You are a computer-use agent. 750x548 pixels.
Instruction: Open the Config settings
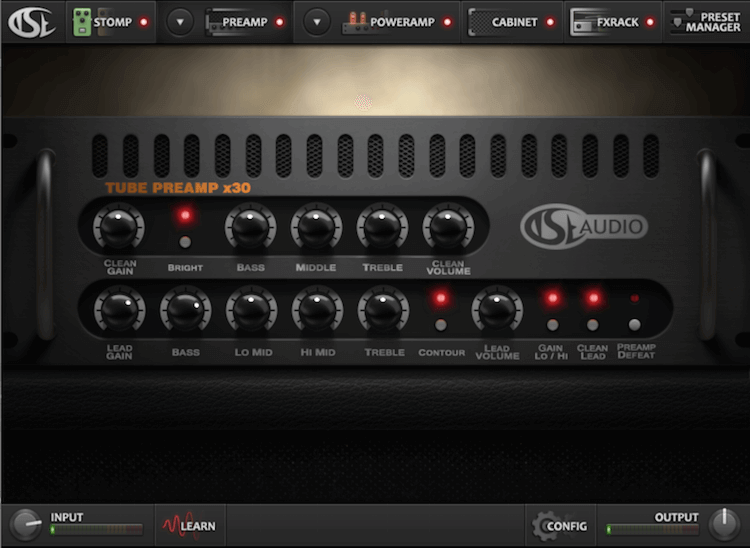560,526
